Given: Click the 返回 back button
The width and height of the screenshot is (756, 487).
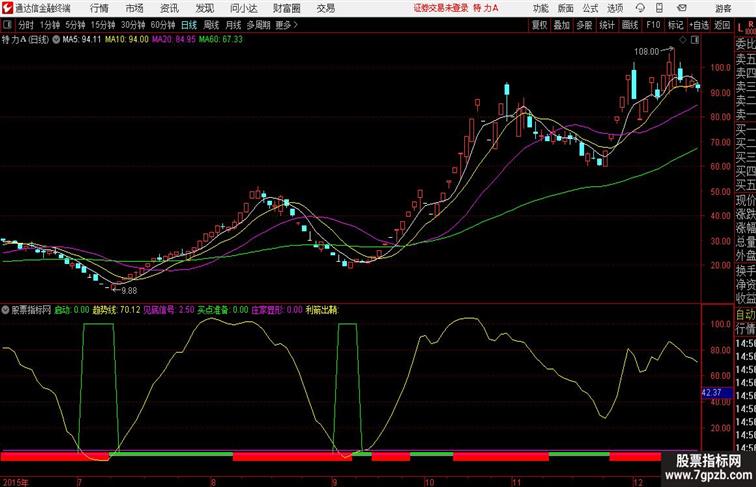Looking at the screenshot, I should click(722, 25).
